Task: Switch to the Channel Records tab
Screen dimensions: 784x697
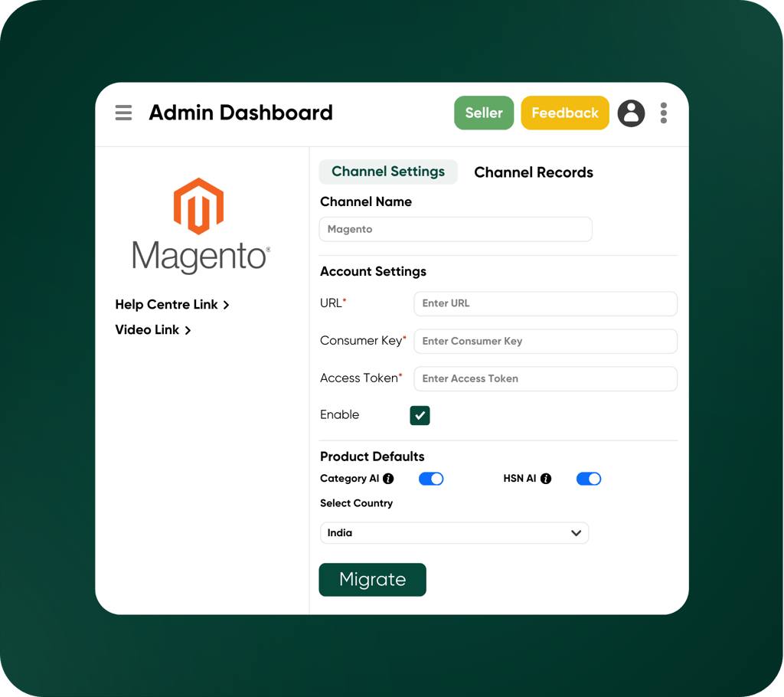Action: [533, 172]
